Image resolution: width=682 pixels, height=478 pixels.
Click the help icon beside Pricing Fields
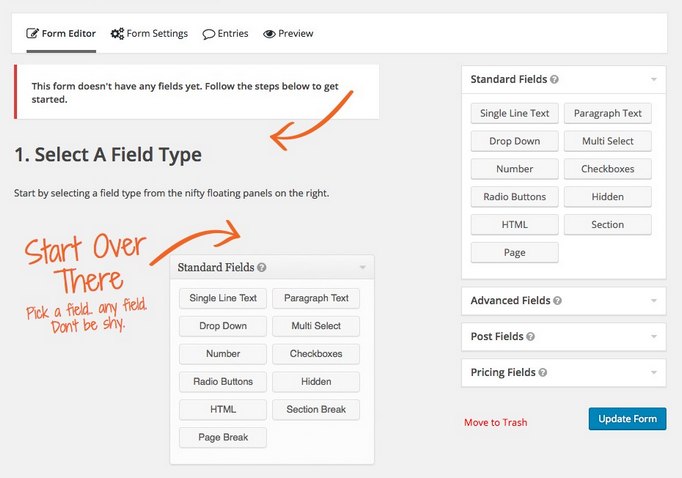click(542, 373)
